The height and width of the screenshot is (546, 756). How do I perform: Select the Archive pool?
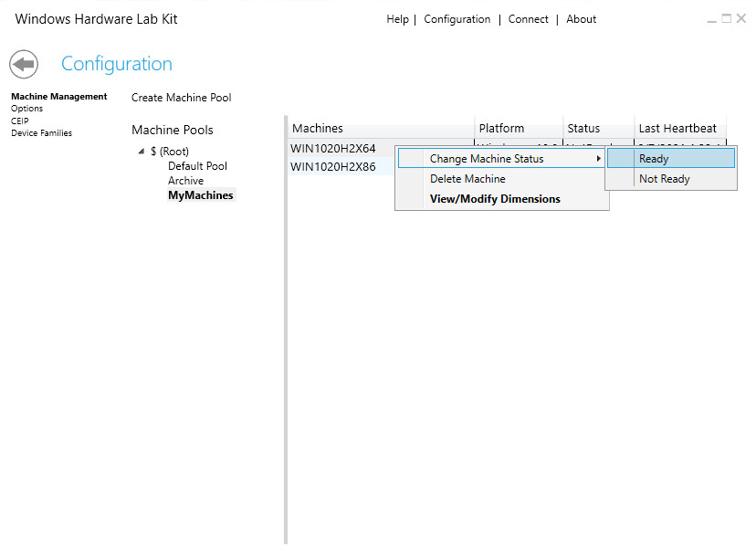(185, 181)
